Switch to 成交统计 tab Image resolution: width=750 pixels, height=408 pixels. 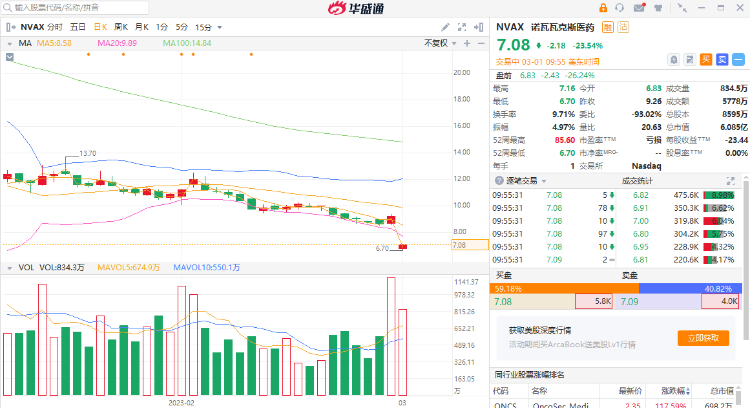[637, 181]
